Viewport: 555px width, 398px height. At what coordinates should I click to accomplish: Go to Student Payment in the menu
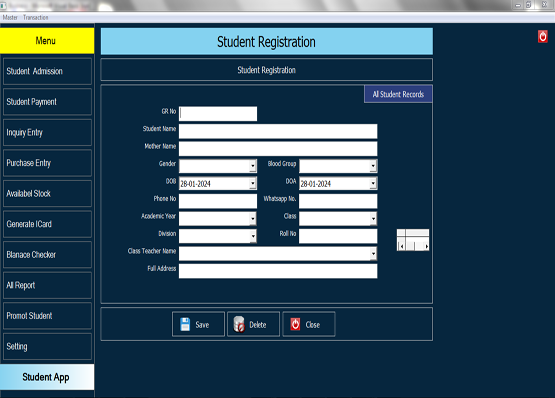[x=47, y=102]
